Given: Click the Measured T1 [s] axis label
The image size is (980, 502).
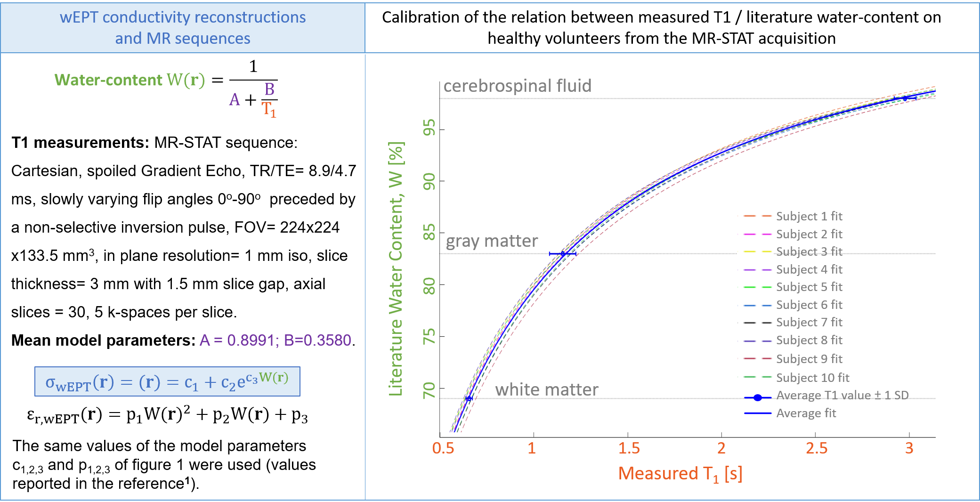Looking at the screenshot, I should [680, 473].
